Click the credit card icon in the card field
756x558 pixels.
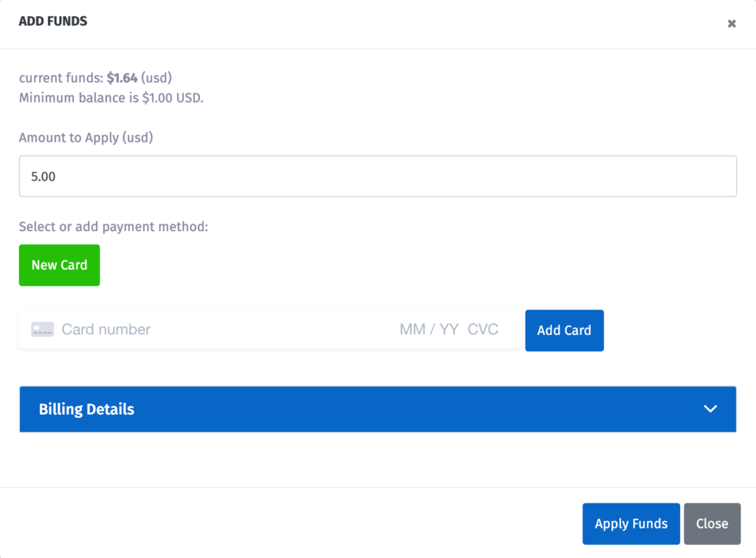(42, 329)
